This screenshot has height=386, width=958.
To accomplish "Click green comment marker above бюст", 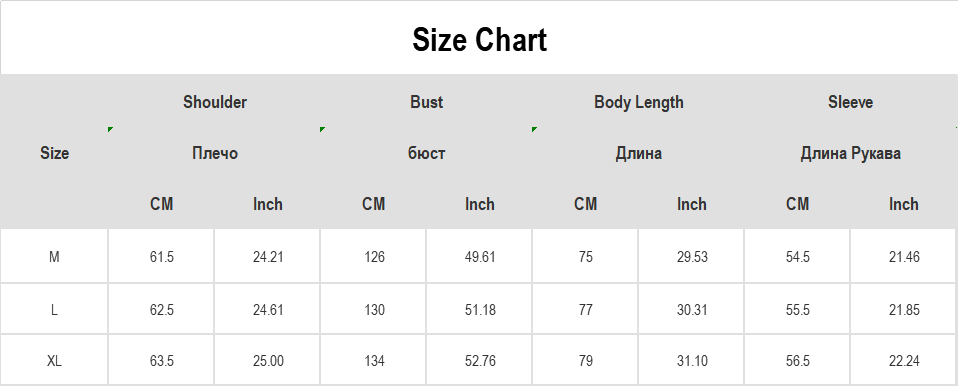I will (x=323, y=129).
